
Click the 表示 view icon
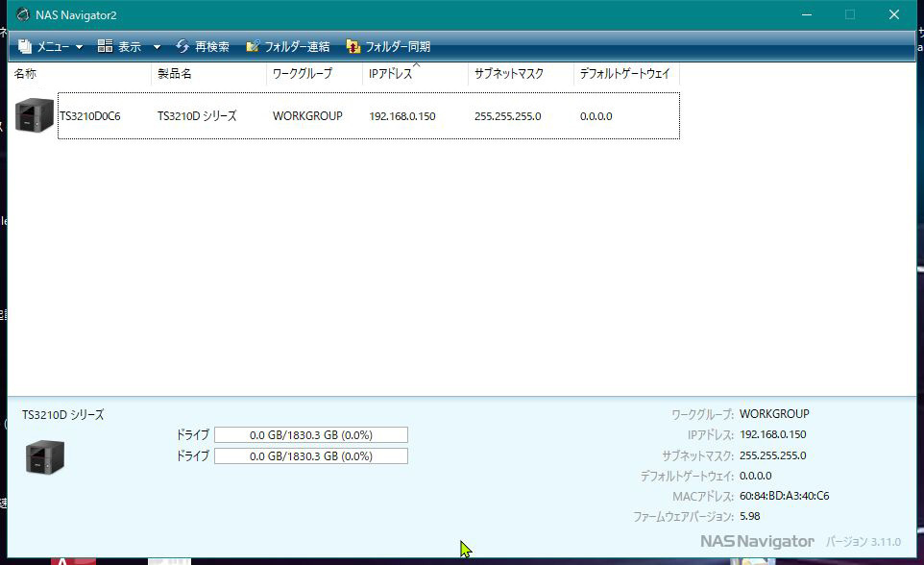click(x=105, y=46)
